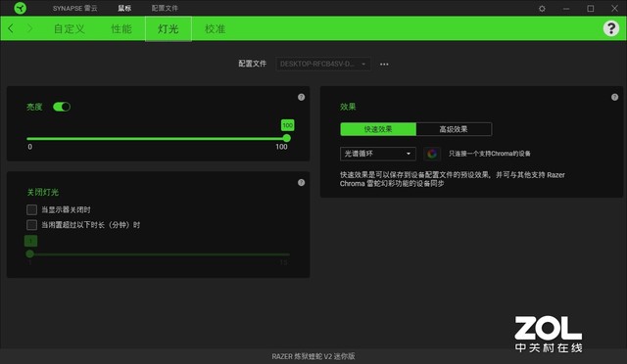Select the 灯光 tab
Image resolution: width=627 pixels, height=364 pixels.
tap(169, 28)
